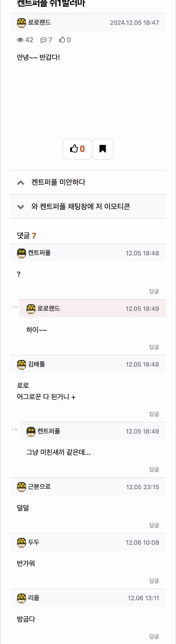176x644 pixels.
Task: Open previous post '켄트퍼플 미안하다'
Action: click(x=58, y=182)
